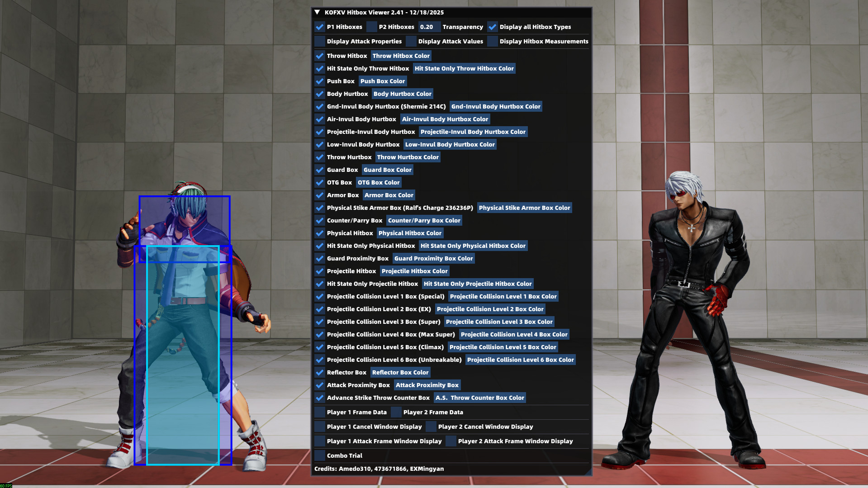Open Projectile-Invul Body Hurtbox Color button

click(473, 132)
